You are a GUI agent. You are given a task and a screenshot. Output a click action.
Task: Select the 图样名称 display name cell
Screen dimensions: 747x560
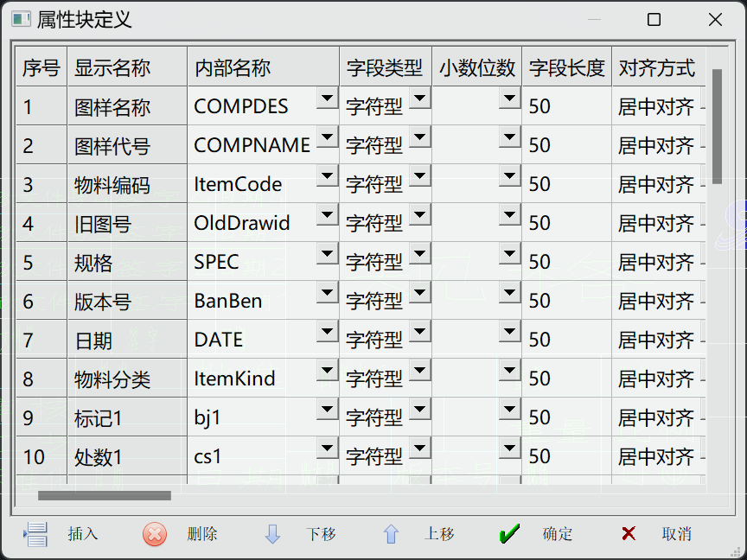tap(127, 106)
